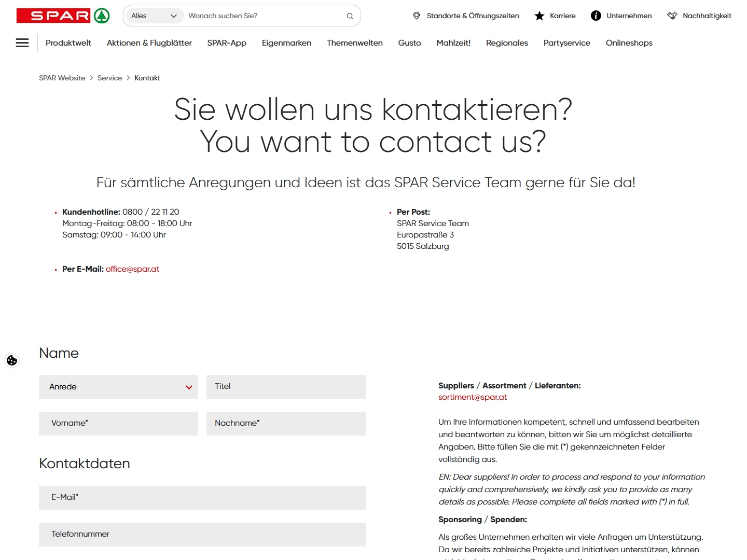The width and height of the screenshot is (747, 560).
Task: Open the hamburger menu icon
Action: (22, 43)
